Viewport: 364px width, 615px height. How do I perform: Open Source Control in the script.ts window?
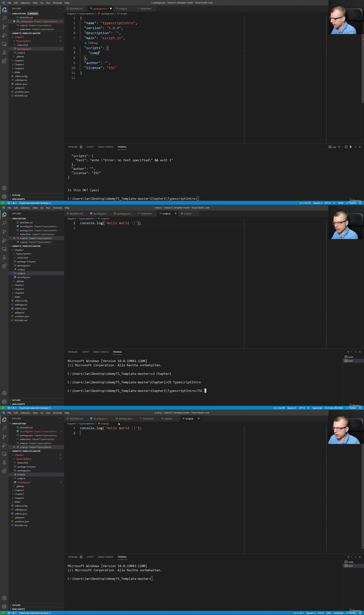click(4, 232)
